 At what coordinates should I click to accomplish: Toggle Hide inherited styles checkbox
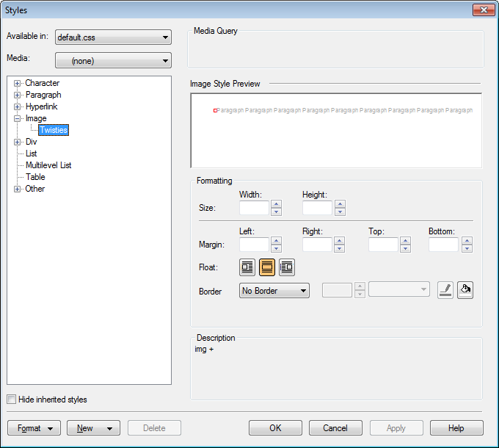coord(11,400)
